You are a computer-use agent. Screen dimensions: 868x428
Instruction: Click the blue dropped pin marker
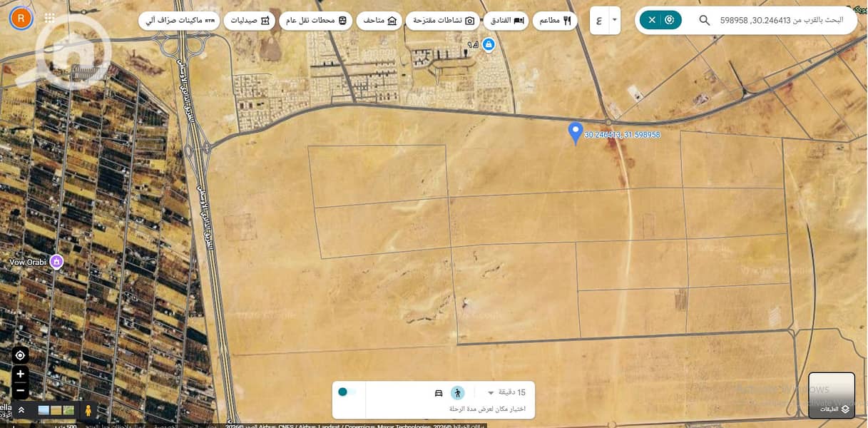pyautogui.click(x=575, y=133)
